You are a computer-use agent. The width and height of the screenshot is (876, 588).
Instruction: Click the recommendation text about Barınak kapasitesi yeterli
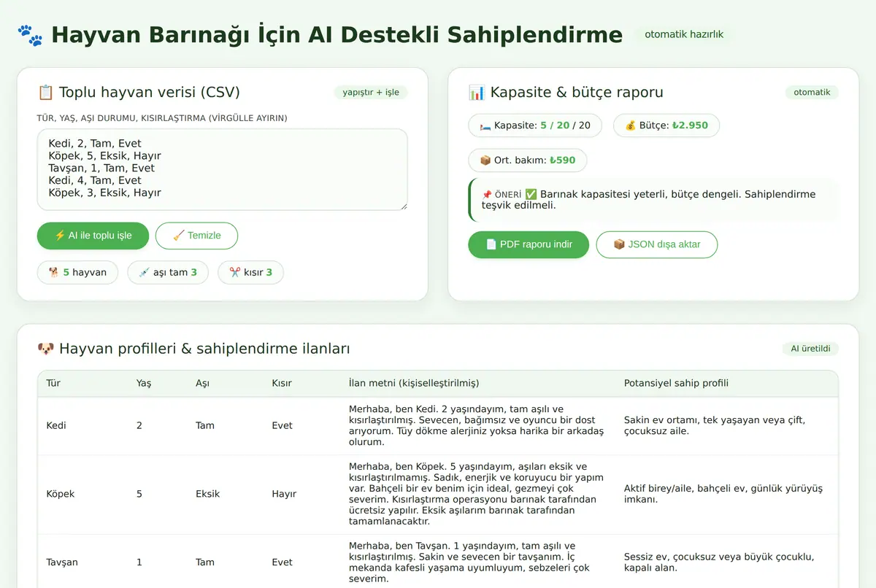coord(649,200)
